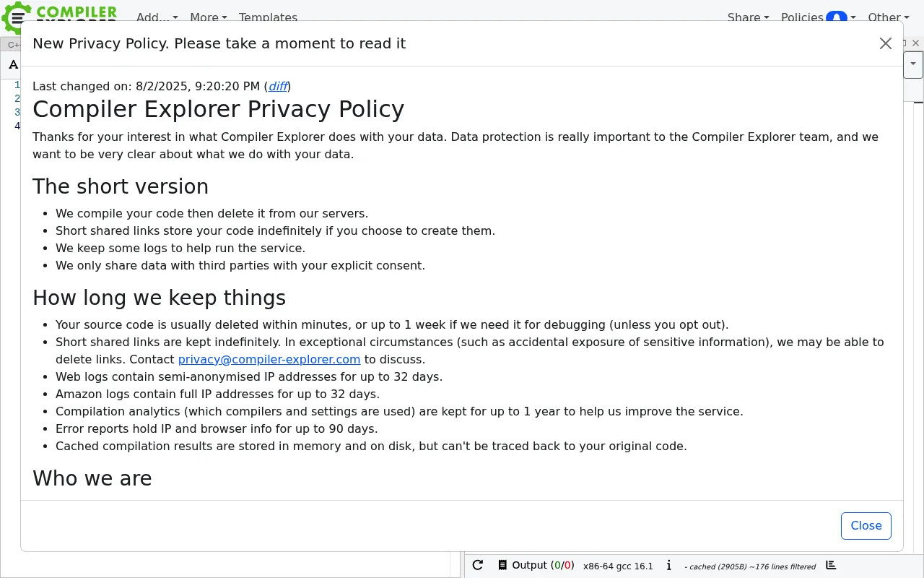924x578 pixels.
Task: Click 'We compile your code then delete it' bullet
Action: coord(212,213)
